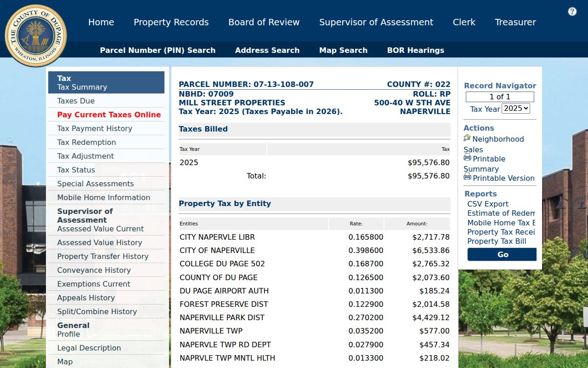588x368 pixels.
Task: Click the County of DuPage seal logo
Action: pyautogui.click(x=36, y=36)
